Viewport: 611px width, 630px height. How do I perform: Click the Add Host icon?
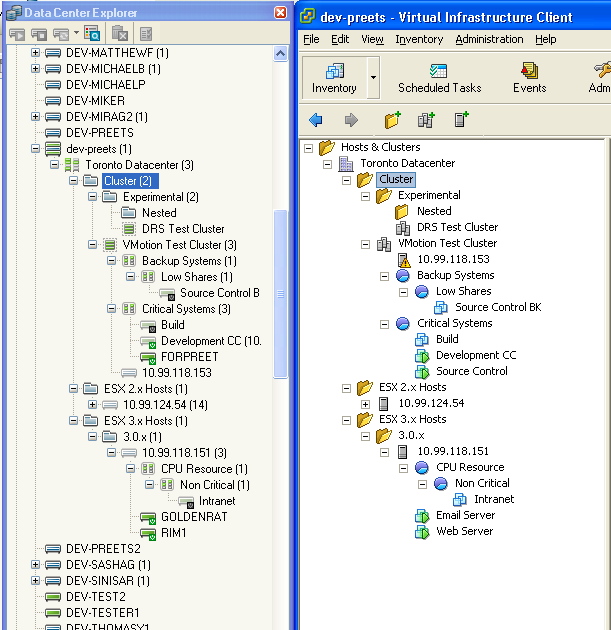[461, 120]
